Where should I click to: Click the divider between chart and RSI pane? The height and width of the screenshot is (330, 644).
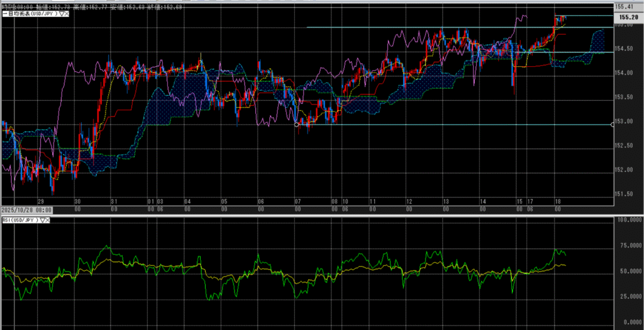tap(314, 215)
